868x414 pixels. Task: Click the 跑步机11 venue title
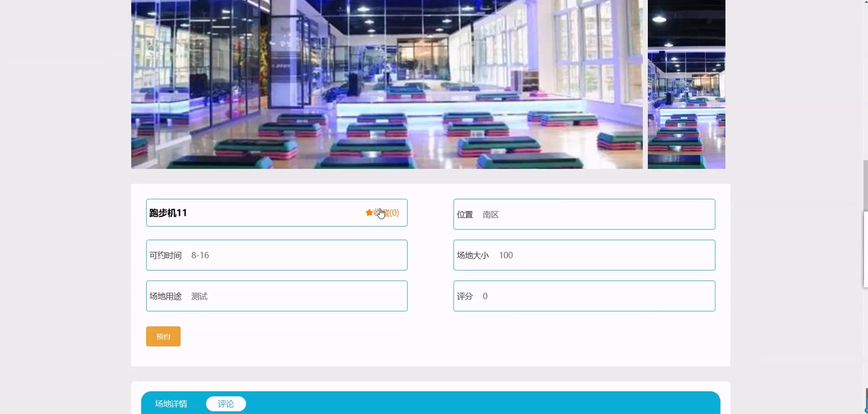[168, 213]
